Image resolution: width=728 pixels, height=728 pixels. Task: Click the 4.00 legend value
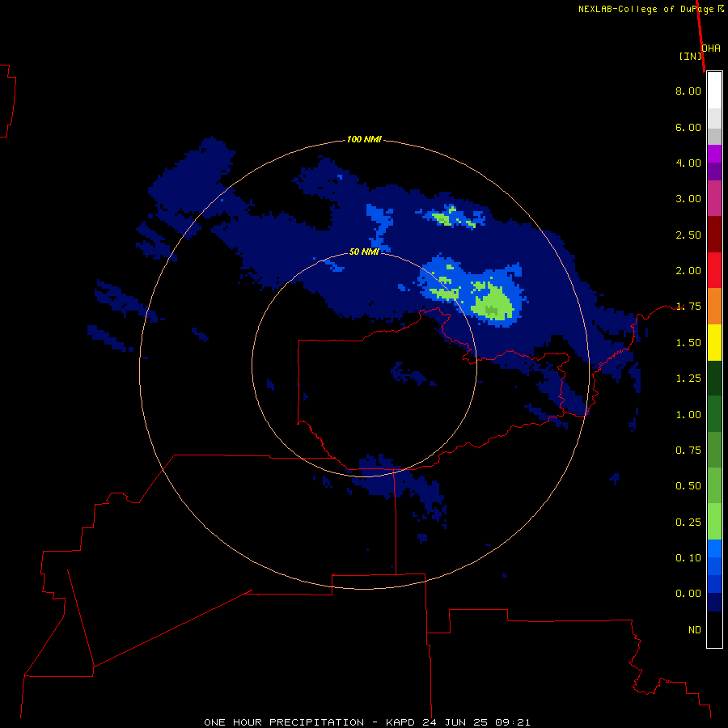click(x=688, y=163)
